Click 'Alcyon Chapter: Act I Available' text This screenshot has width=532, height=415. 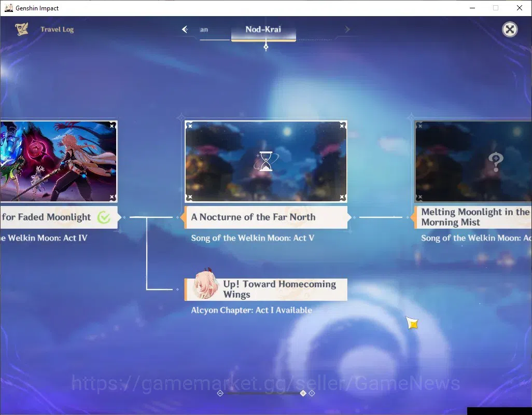tap(251, 310)
